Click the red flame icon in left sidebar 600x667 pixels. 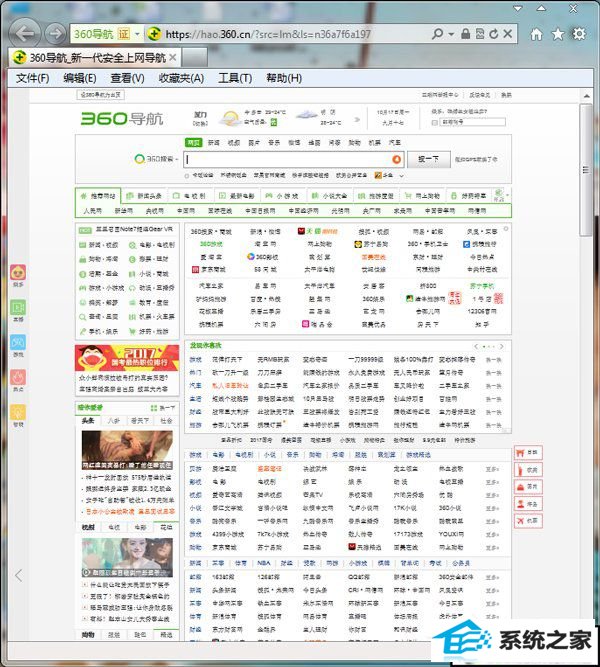(18, 377)
